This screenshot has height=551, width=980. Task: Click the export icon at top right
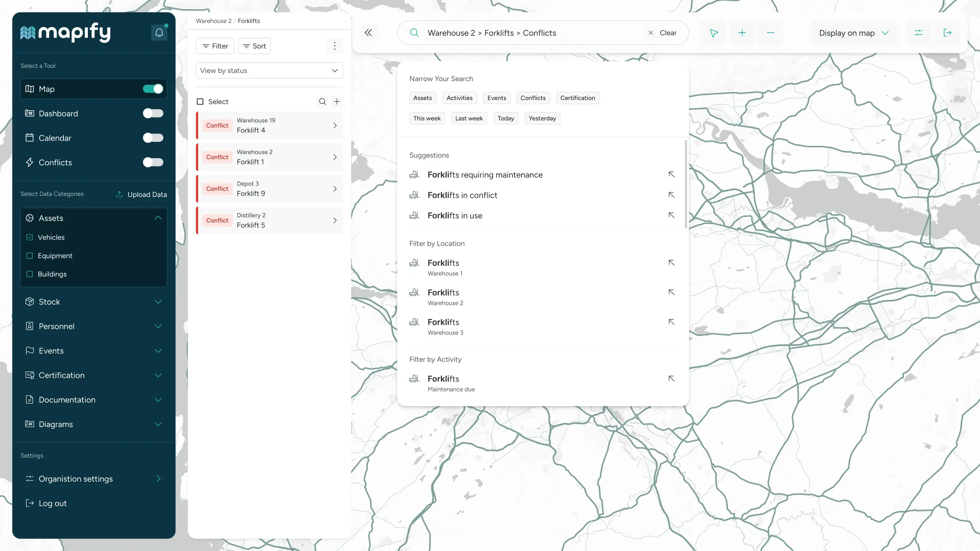pyautogui.click(x=948, y=33)
